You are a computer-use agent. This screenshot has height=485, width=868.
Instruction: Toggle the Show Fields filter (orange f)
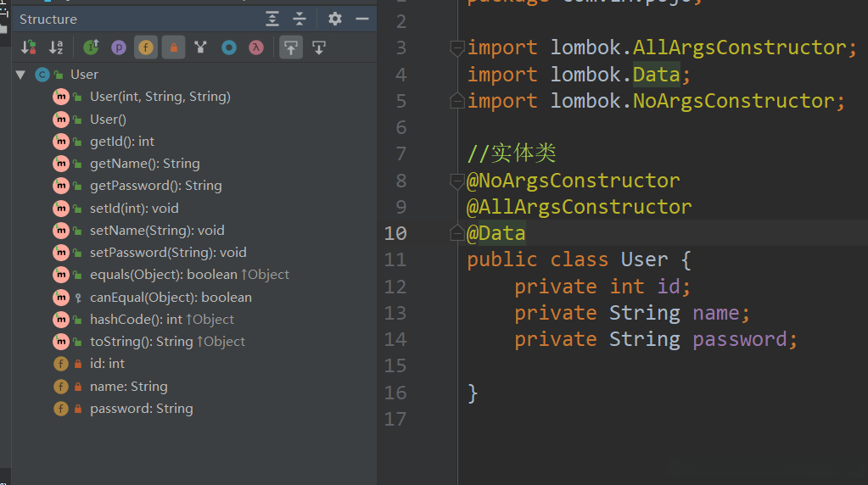146,47
